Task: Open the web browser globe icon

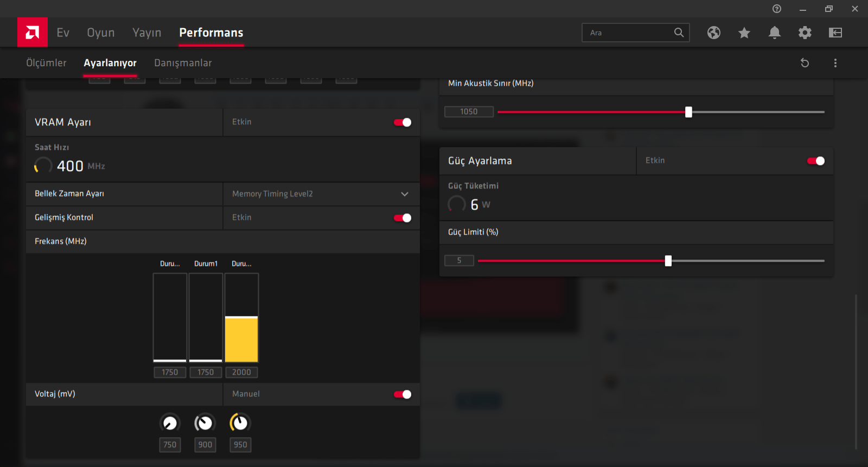Action: 714,33
